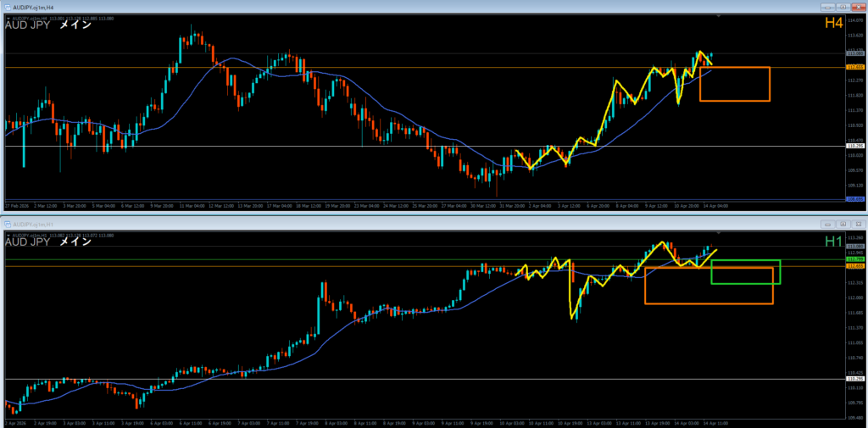Select the orange H4 timeframe label
This screenshot has width=868, height=428.
click(833, 24)
